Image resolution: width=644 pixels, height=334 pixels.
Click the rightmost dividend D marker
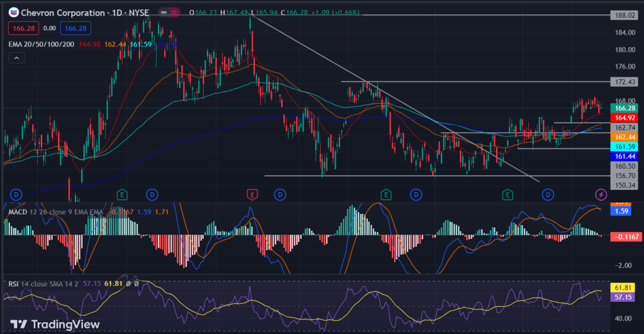click(x=548, y=194)
